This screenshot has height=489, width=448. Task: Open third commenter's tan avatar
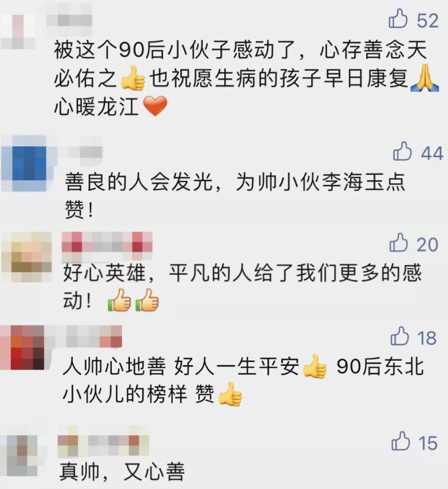pos(27,257)
